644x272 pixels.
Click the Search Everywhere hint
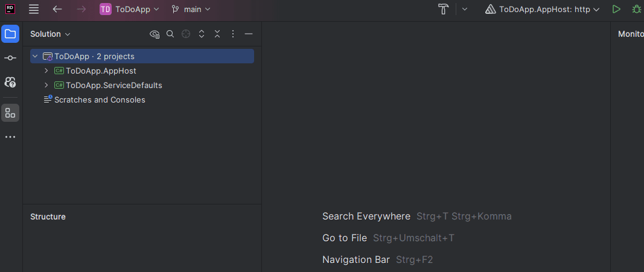pyautogui.click(x=366, y=216)
